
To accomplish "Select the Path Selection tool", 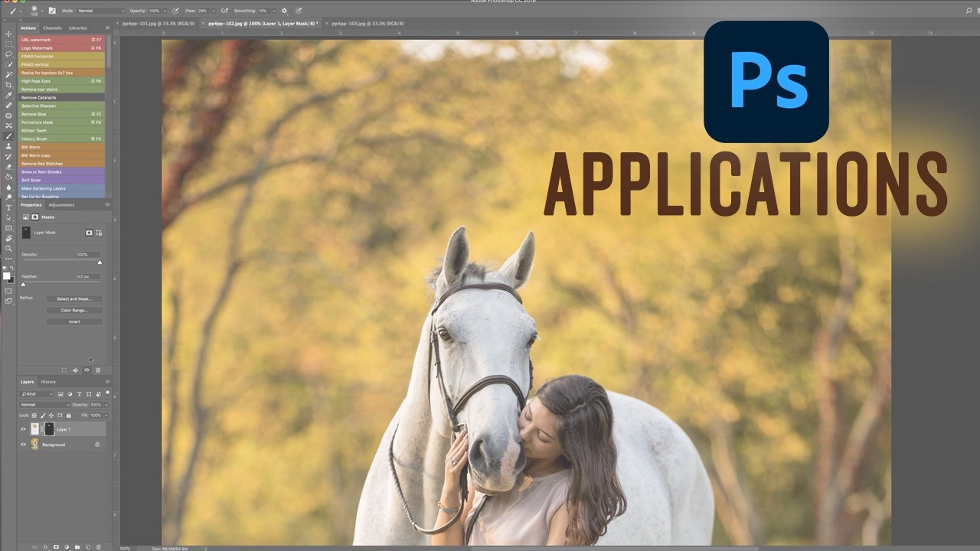I will (8, 217).
